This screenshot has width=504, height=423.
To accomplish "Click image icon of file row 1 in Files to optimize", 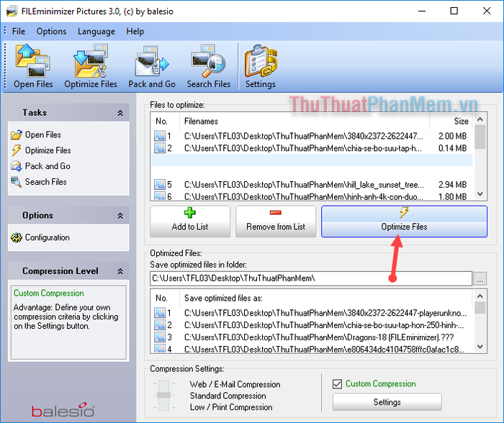I will [x=159, y=136].
